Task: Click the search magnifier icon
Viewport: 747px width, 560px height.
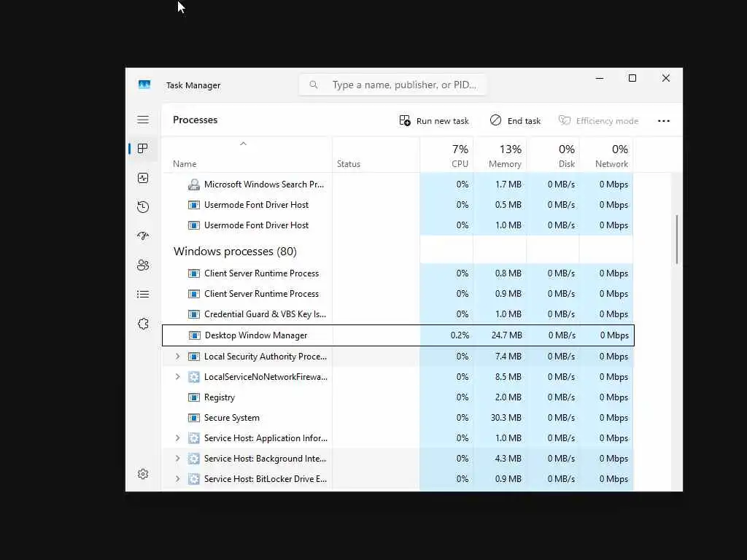Action: 314,85
